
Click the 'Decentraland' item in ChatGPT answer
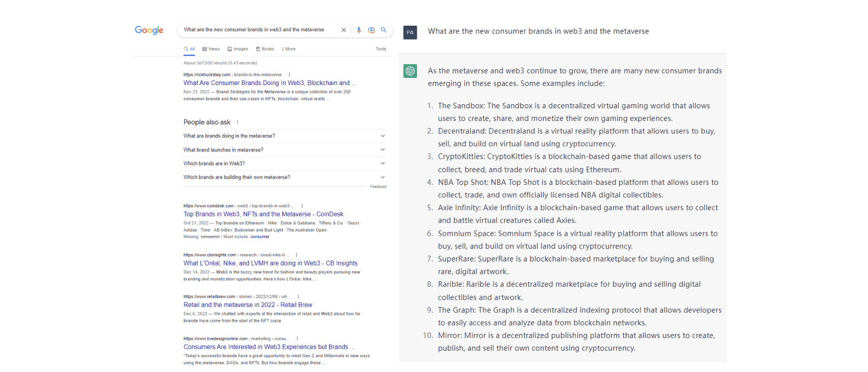(576, 137)
